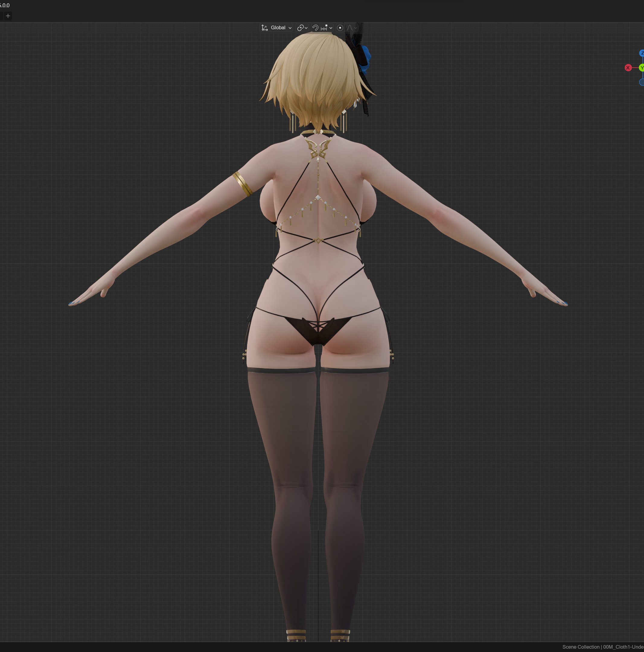Select the gold armband on the arm
Screen dimensions: 644x652
[242, 184]
